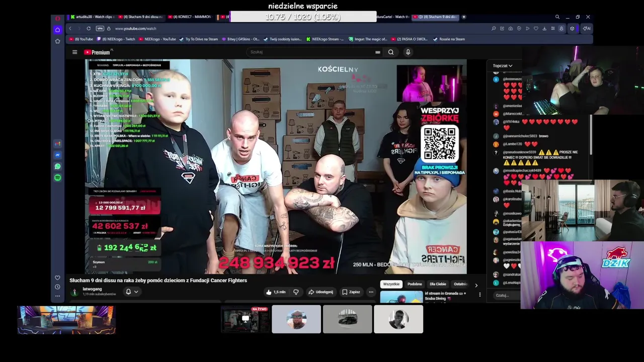Click the Czatuj chat message input
Viewport: 644px width, 362px height.
506,295
